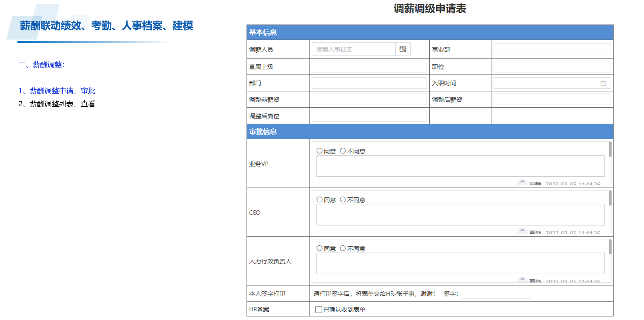Click the 调薪人员 label
Screen dimensions: 644x320
pyautogui.click(x=261, y=50)
